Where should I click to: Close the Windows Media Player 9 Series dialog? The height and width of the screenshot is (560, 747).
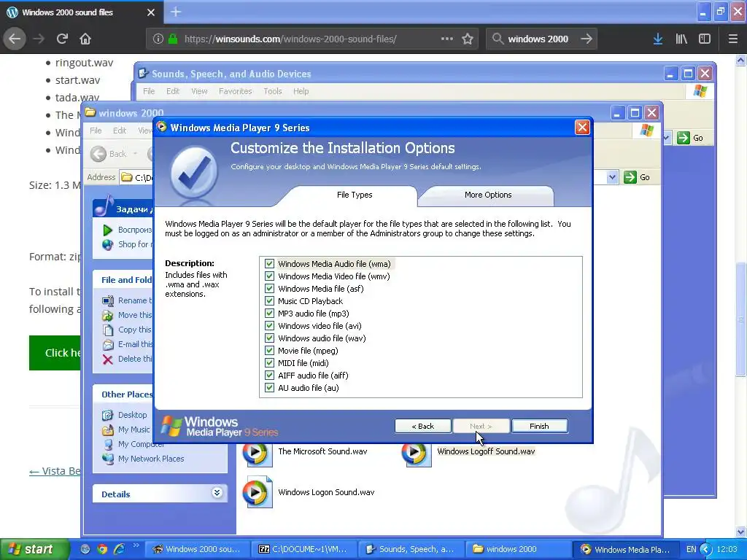coord(582,127)
